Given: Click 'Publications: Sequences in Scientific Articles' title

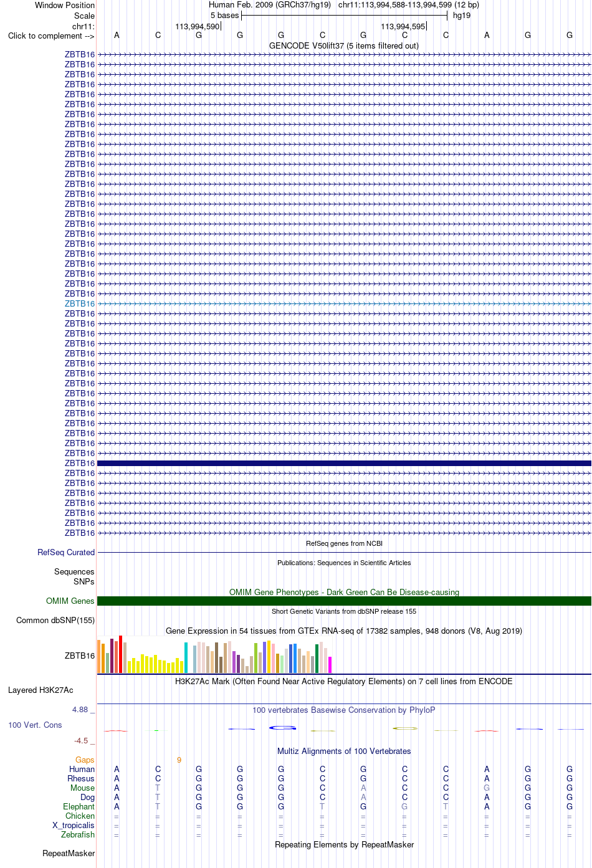Looking at the screenshot, I should 344,563.
